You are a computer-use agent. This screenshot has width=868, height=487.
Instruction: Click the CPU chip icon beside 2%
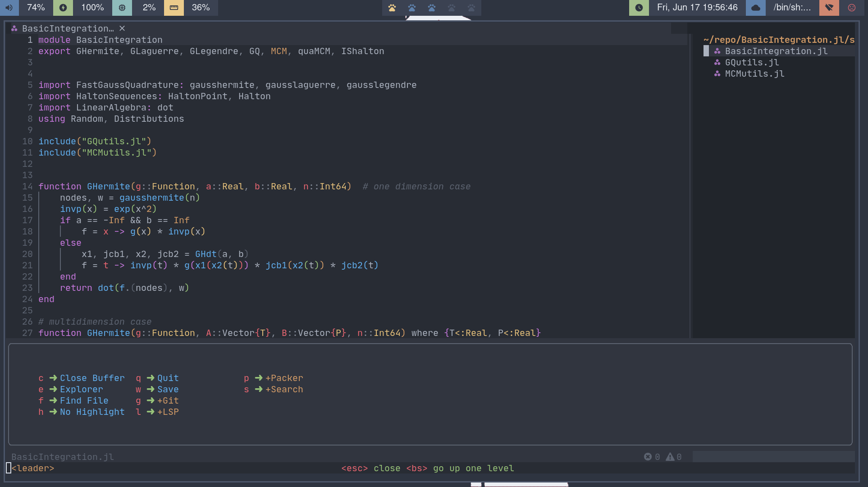click(x=122, y=8)
